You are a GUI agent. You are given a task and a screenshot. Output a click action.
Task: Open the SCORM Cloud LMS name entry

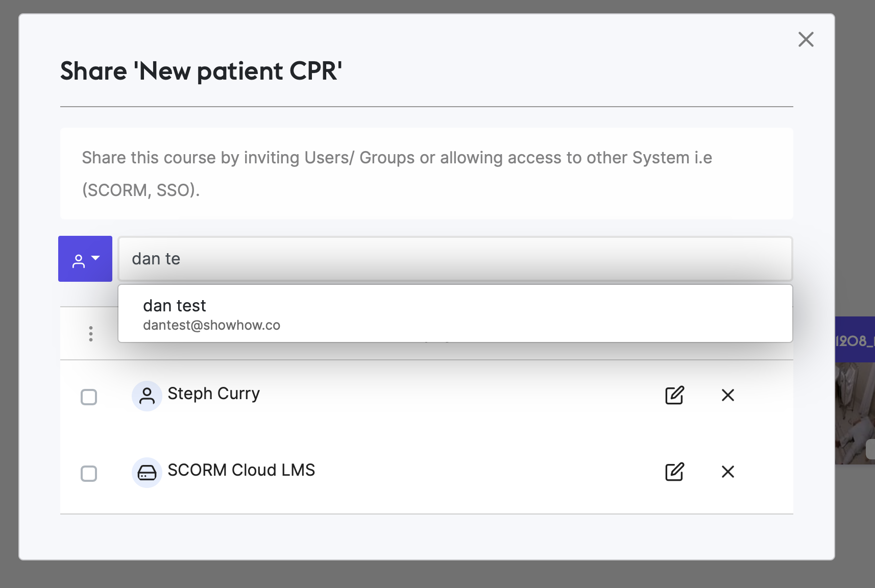pyautogui.click(x=241, y=470)
